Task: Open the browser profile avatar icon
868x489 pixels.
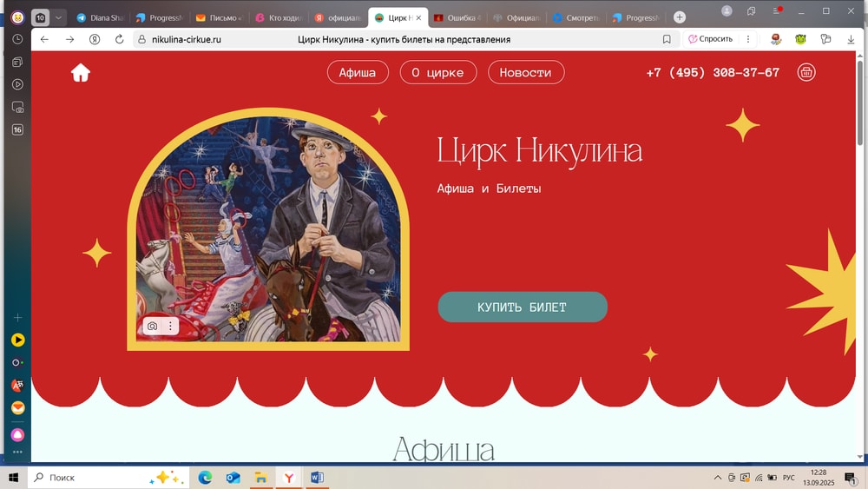Action: pos(727,10)
